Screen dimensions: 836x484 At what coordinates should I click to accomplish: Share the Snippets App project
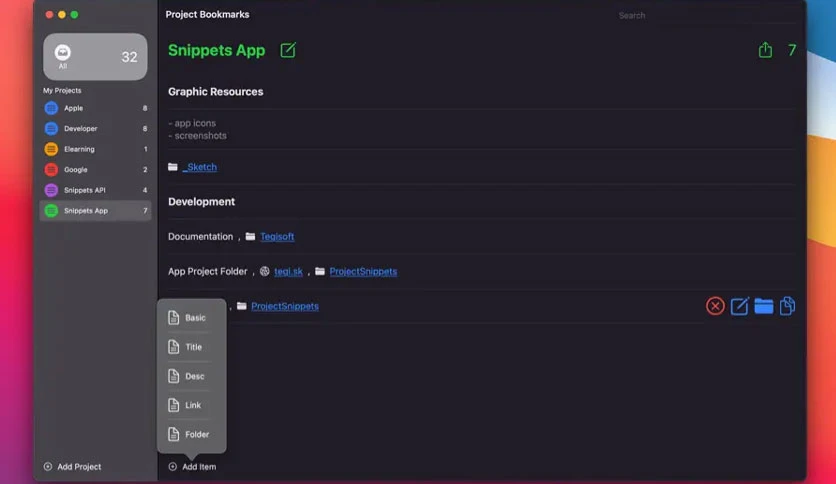tap(765, 50)
